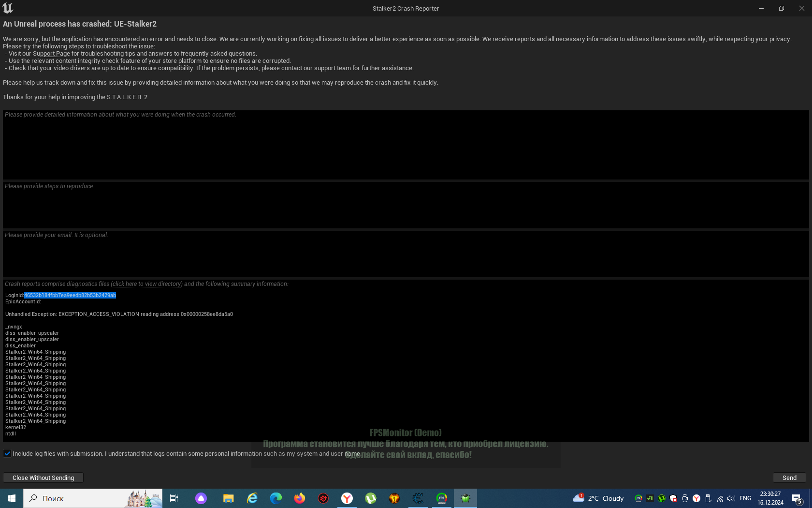This screenshot has width=812, height=508.
Task: Switch to Yandex Browser on the taskbar
Action: click(347, 498)
